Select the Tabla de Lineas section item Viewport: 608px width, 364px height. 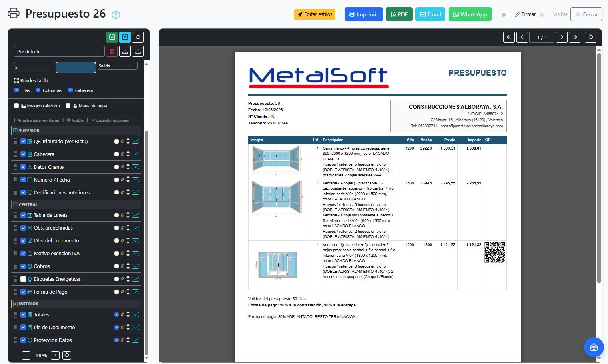tap(50, 215)
